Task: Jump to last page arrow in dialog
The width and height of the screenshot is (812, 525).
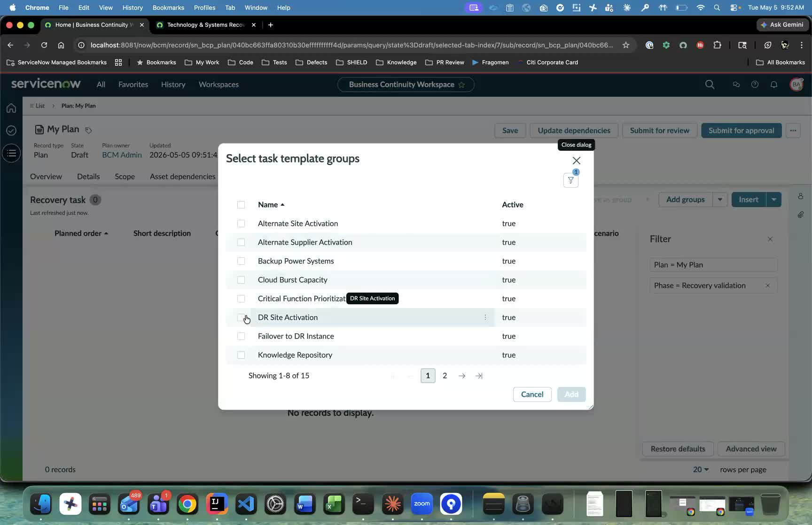Action: click(479, 376)
